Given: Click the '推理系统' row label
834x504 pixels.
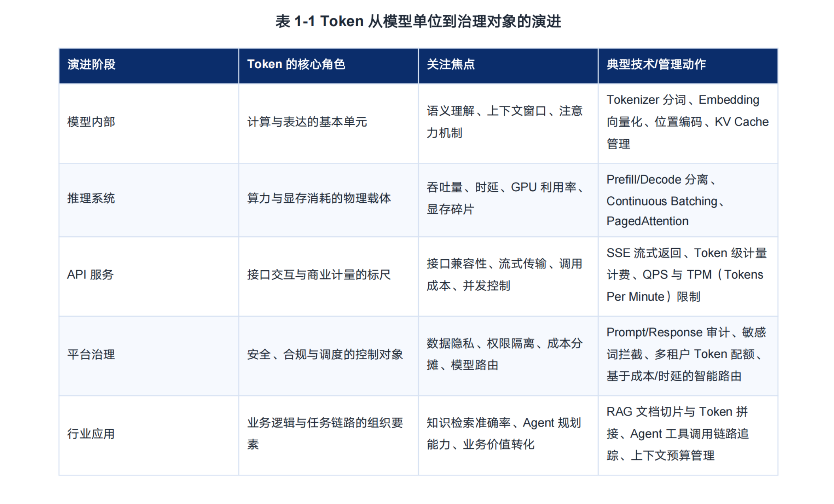Looking at the screenshot, I should 91,198.
